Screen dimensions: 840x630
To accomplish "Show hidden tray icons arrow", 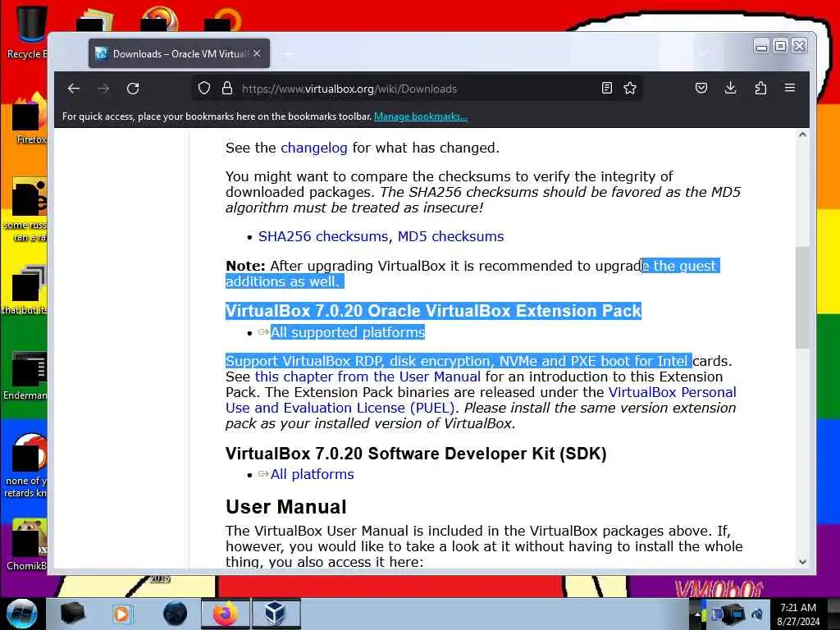I will tap(697, 615).
